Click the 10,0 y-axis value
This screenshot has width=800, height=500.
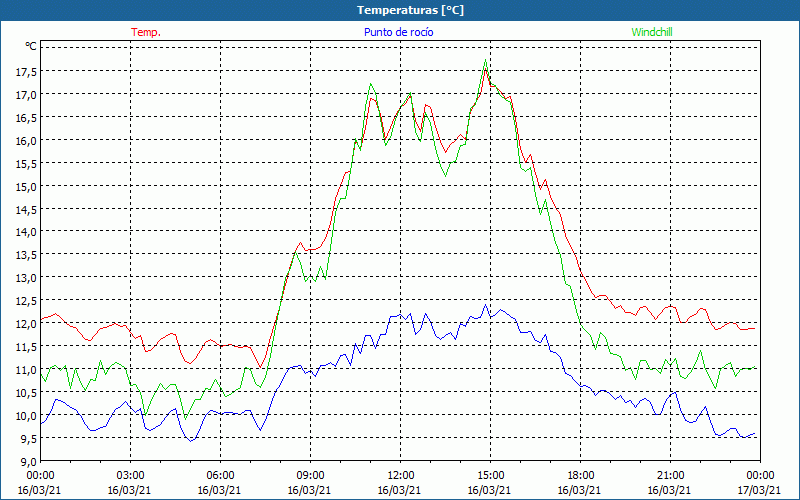click(27, 416)
